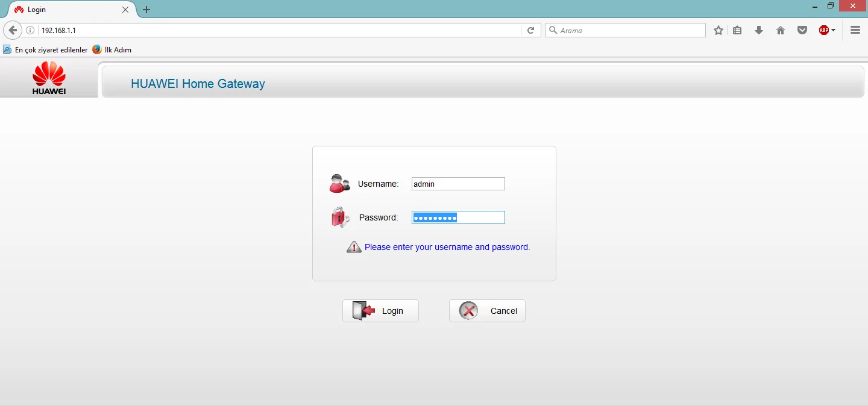Show bookmarks list icon in the toolbar

pos(737,30)
